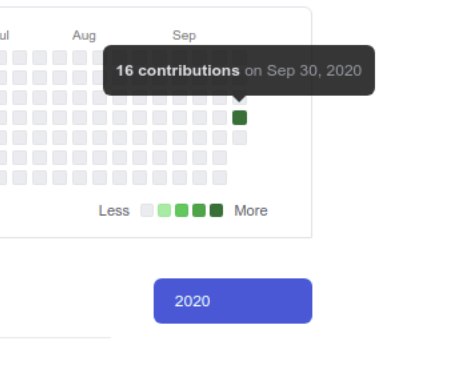Click the lightest gray legend swatch
Screen dimensions: 456x380
point(147,211)
